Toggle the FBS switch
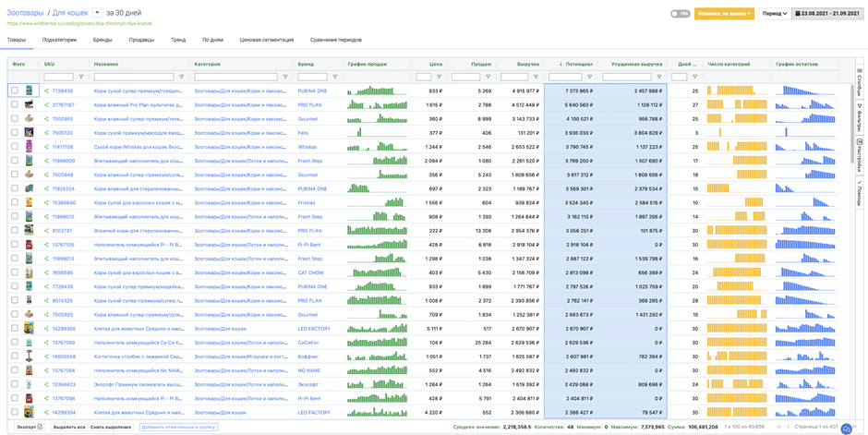The height and width of the screenshot is (435, 868). pyautogui.click(x=680, y=14)
